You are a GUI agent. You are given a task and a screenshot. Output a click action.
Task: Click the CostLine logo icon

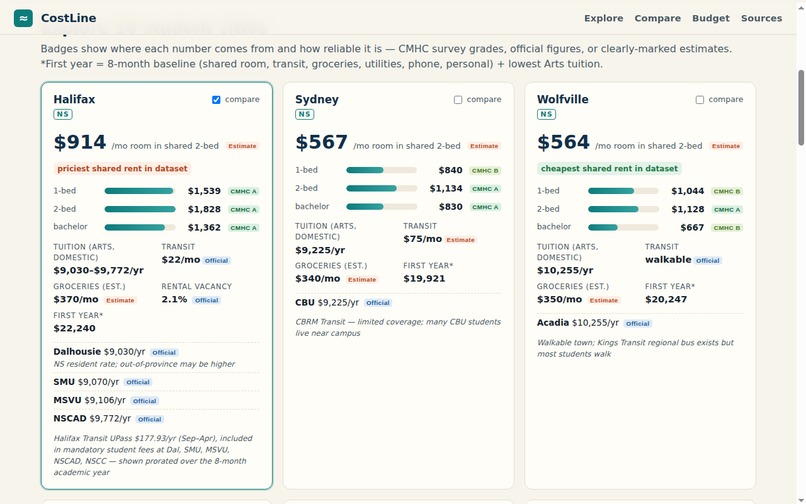tap(23, 18)
